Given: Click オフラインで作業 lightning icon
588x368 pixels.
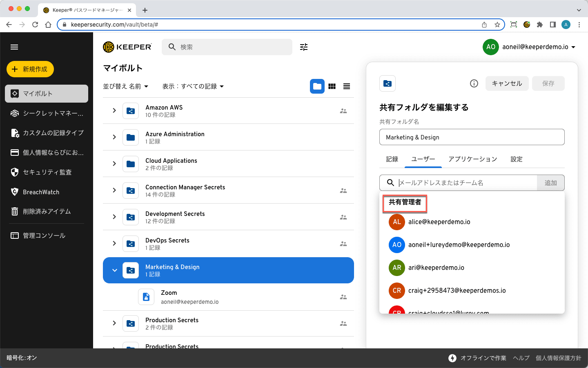Looking at the screenshot, I should tap(452, 358).
